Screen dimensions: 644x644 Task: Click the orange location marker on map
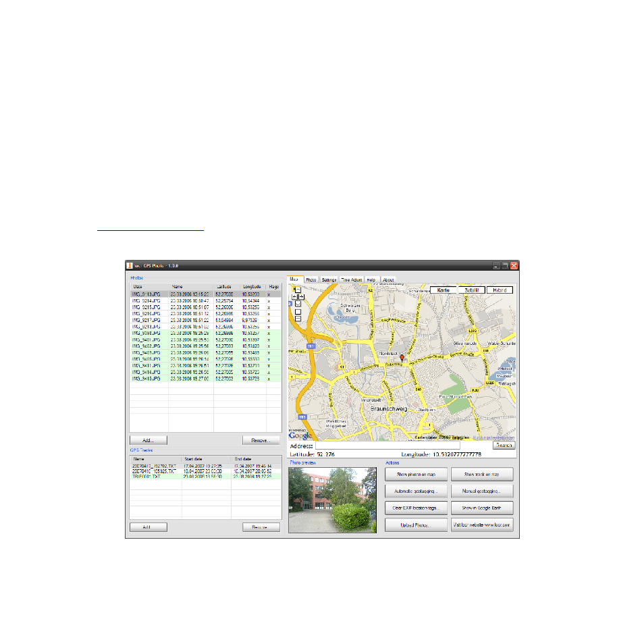click(402, 358)
